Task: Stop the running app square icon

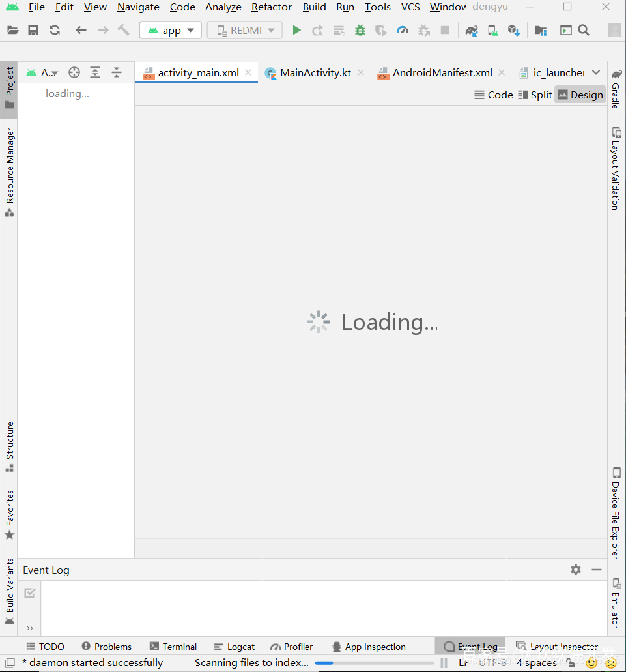Action: coord(445,31)
